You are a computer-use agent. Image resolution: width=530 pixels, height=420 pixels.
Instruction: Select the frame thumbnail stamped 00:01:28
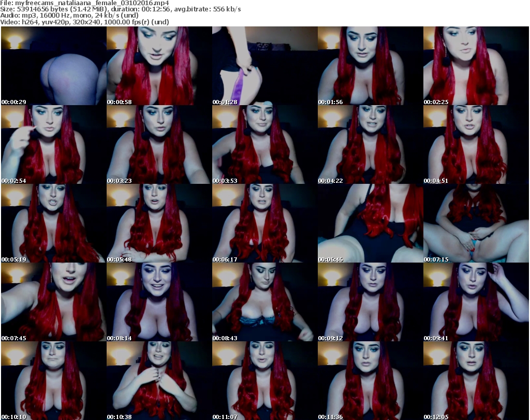point(264,66)
